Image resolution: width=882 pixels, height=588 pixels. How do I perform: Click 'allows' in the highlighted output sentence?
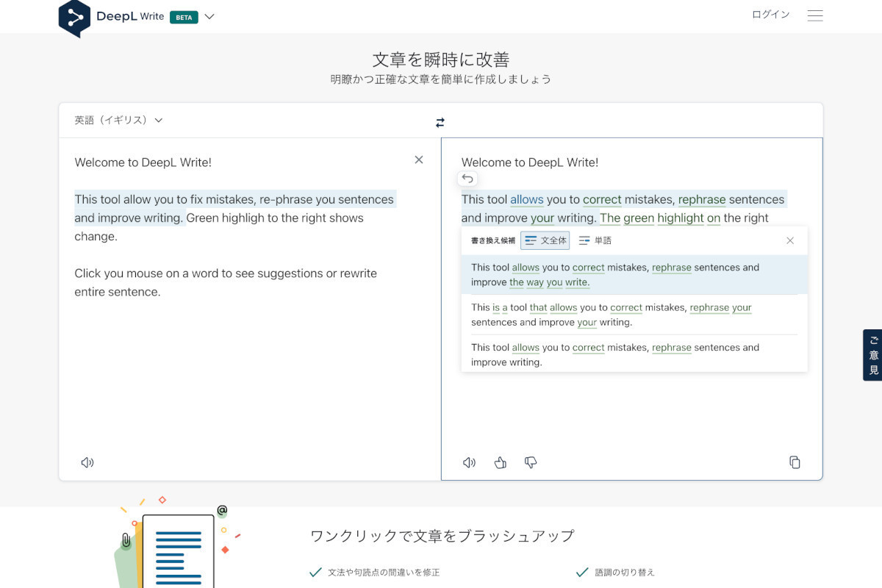click(x=527, y=199)
